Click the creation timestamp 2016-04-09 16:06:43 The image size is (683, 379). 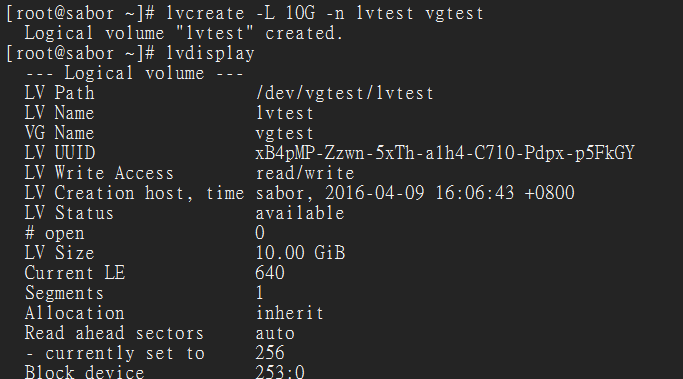coord(419,193)
